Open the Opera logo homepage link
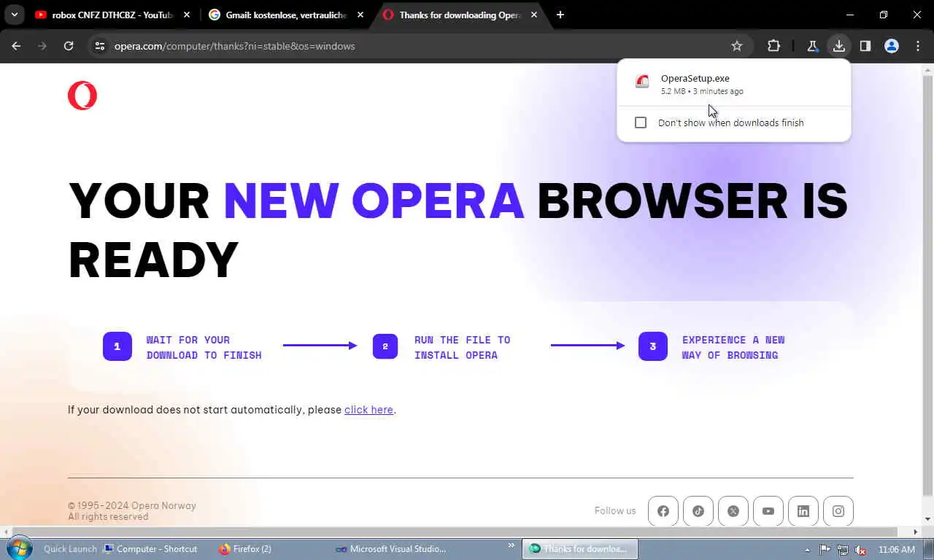934x560 pixels. pyautogui.click(x=82, y=96)
